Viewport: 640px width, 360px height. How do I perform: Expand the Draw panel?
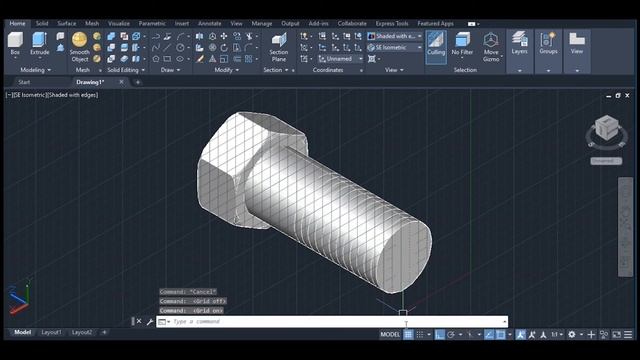pyautogui.click(x=170, y=70)
